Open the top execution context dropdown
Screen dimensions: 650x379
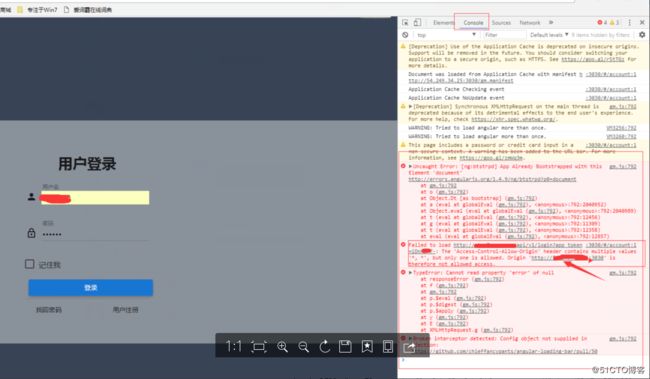446,35
